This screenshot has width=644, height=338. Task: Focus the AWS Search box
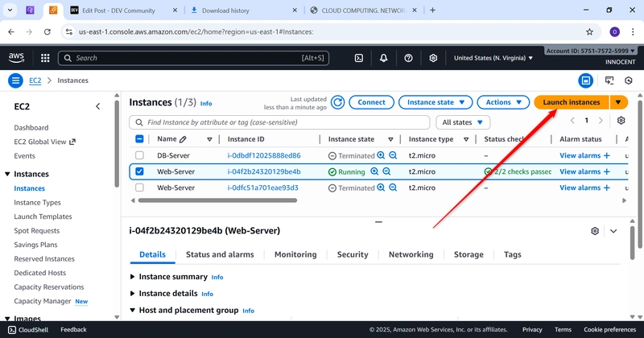193,58
